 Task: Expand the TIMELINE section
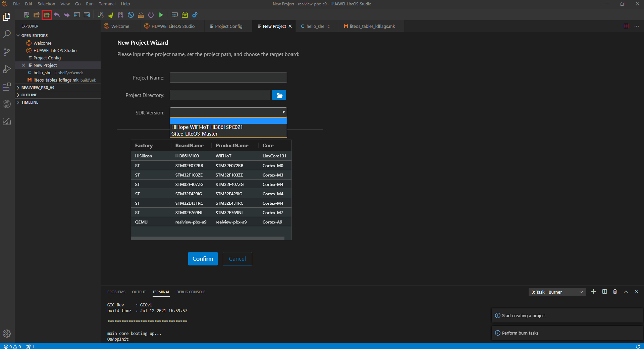58,102
